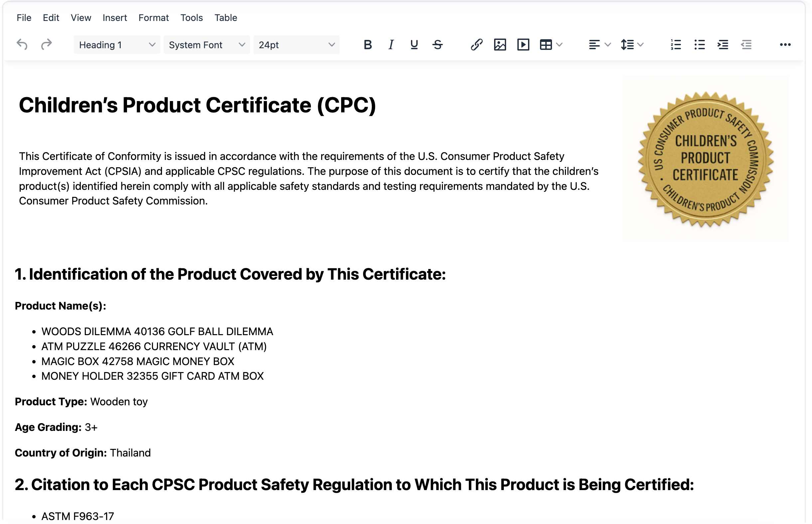Redo the last undone change
The height and width of the screenshot is (524, 812).
[x=46, y=45]
